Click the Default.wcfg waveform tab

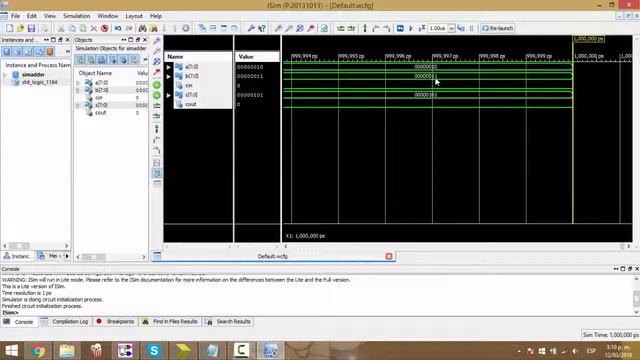[273, 256]
